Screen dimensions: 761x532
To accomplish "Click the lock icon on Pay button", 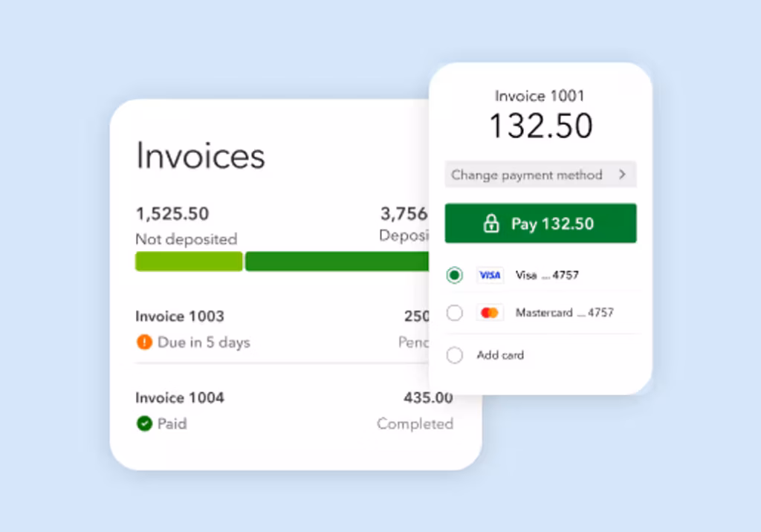I will click(491, 224).
